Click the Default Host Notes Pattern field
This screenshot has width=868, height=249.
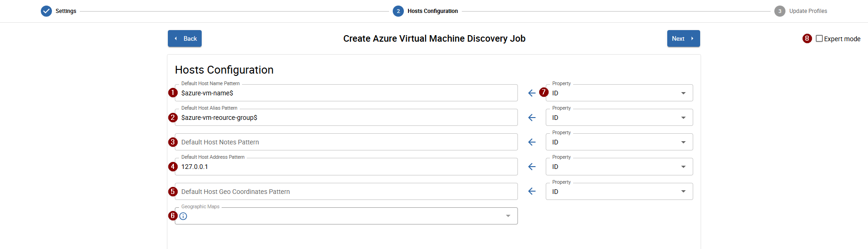tap(346, 142)
